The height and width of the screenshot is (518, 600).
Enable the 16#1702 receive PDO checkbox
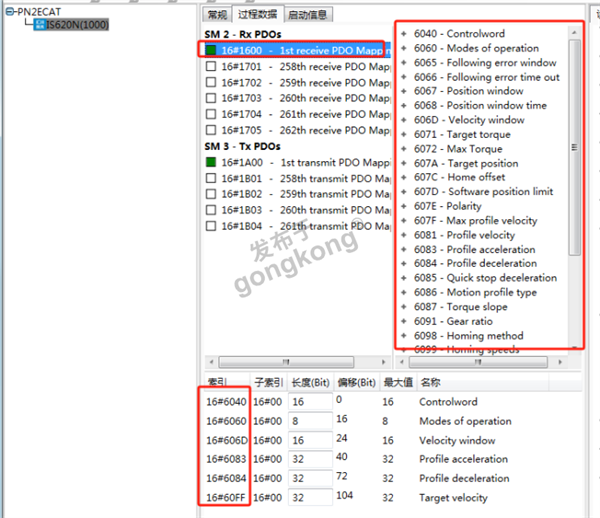click(211, 82)
